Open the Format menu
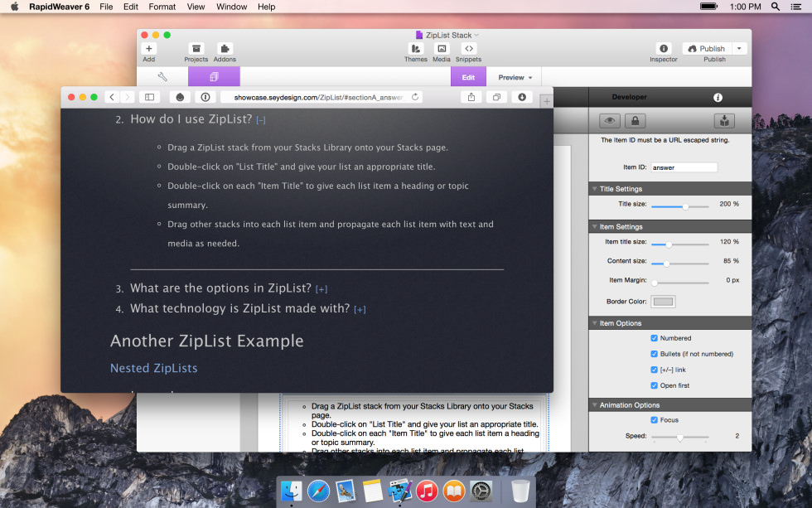812x508 pixels. 162,7
